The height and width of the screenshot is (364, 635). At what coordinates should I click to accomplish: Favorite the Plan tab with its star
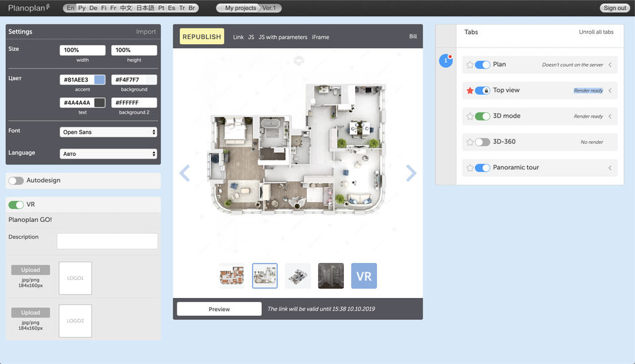[x=470, y=65]
